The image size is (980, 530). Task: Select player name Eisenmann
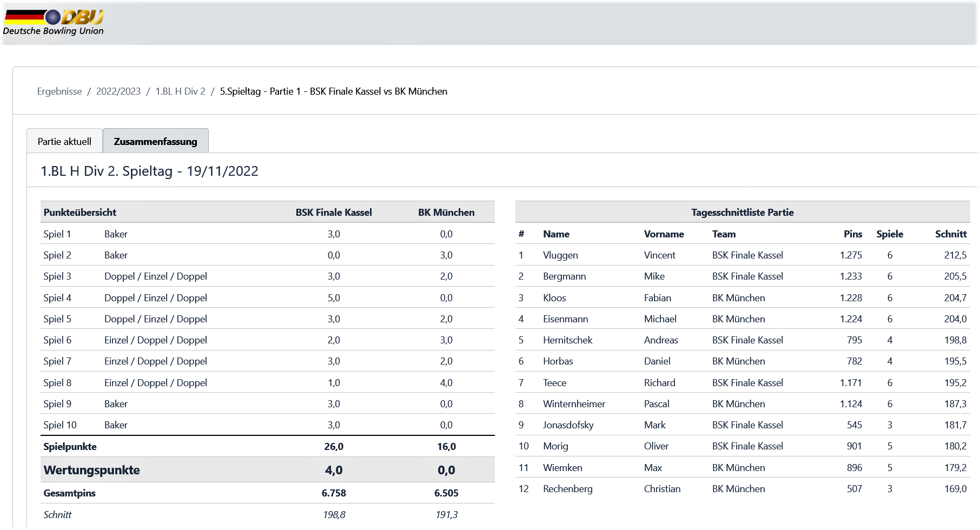(565, 319)
